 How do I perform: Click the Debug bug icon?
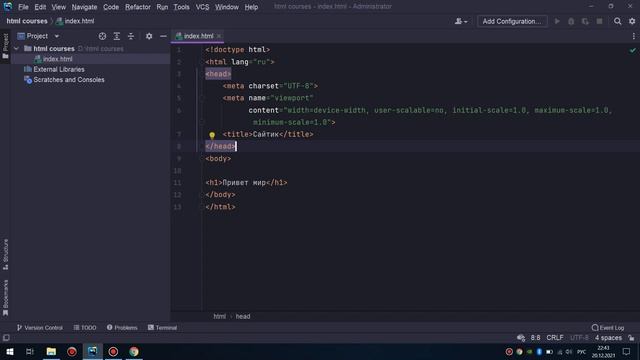click(571, 21)
